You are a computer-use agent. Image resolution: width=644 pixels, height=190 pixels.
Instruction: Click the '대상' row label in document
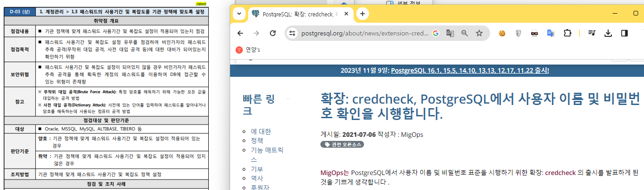19,129
